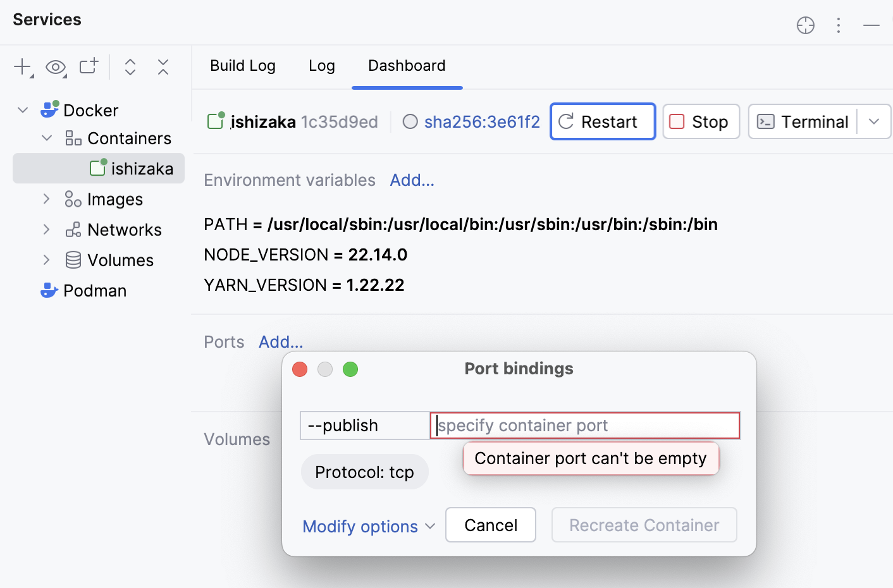Click the container port input field

pos(584,426)
